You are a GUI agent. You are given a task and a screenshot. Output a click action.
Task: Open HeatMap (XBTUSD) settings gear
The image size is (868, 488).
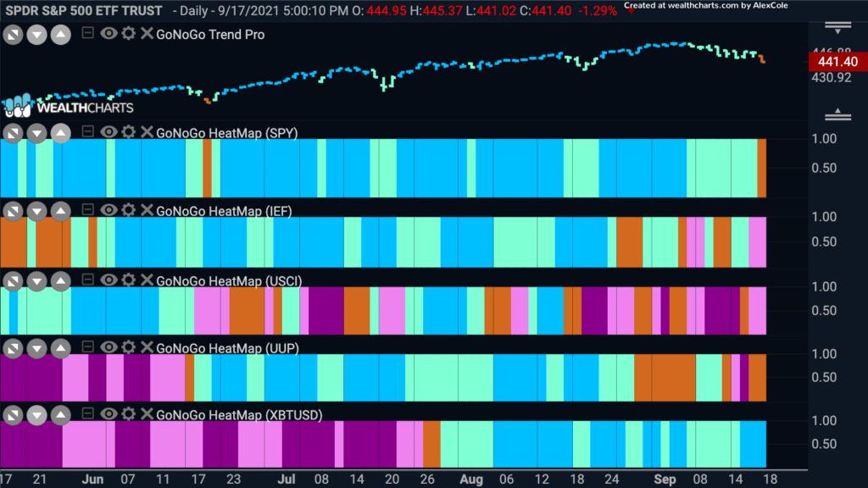point(129,413)
